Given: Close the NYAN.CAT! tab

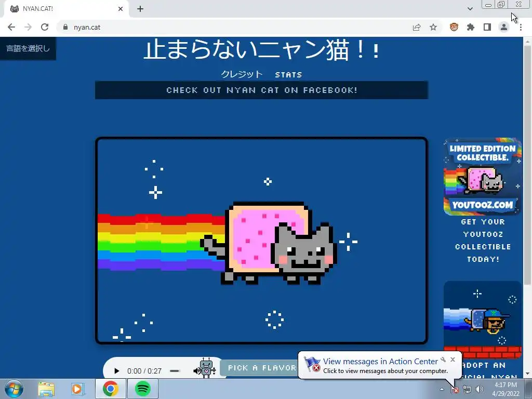Looking at the screenshot, I should (121, 9).
